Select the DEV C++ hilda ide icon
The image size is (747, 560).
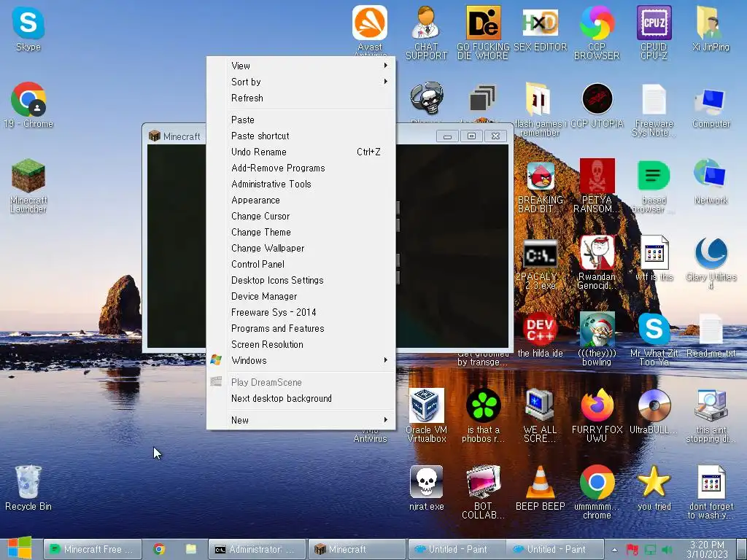pyautogui.click(x=541, y=335)
